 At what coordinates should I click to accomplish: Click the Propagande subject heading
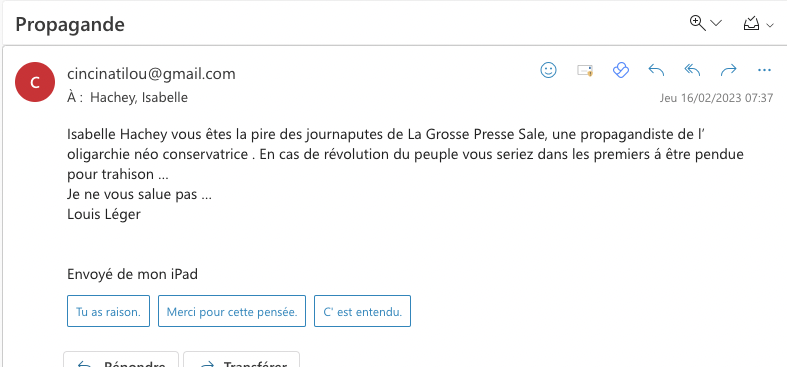[x=70, y=24]
